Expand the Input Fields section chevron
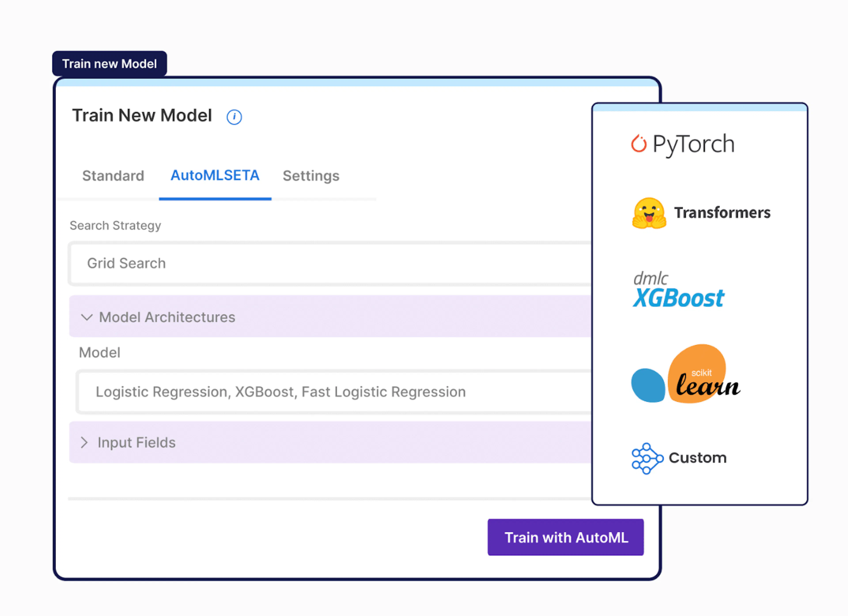The image size is (848, 616). [x=85, y=443]
